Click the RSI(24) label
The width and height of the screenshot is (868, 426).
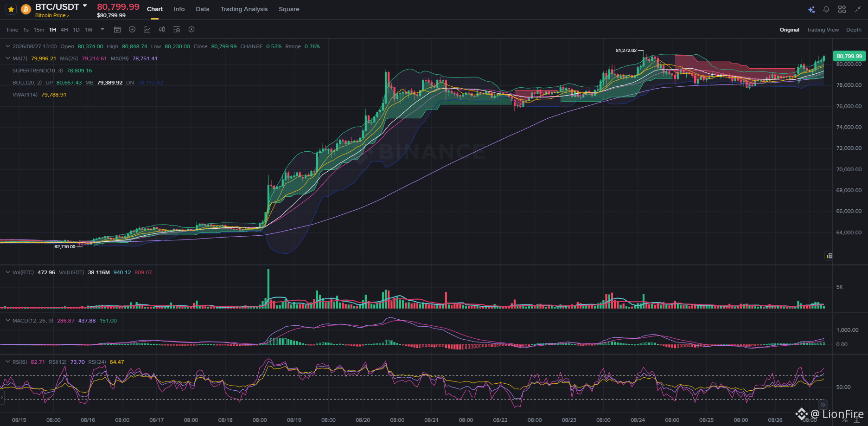coord(97,362)
